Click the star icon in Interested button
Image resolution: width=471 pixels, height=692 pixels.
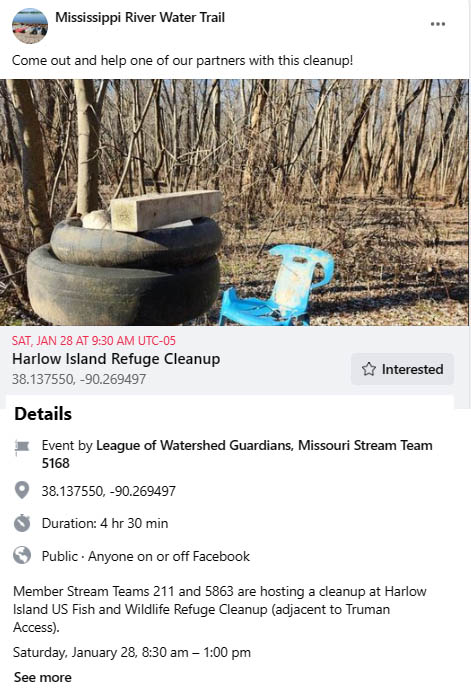[369, 369]
